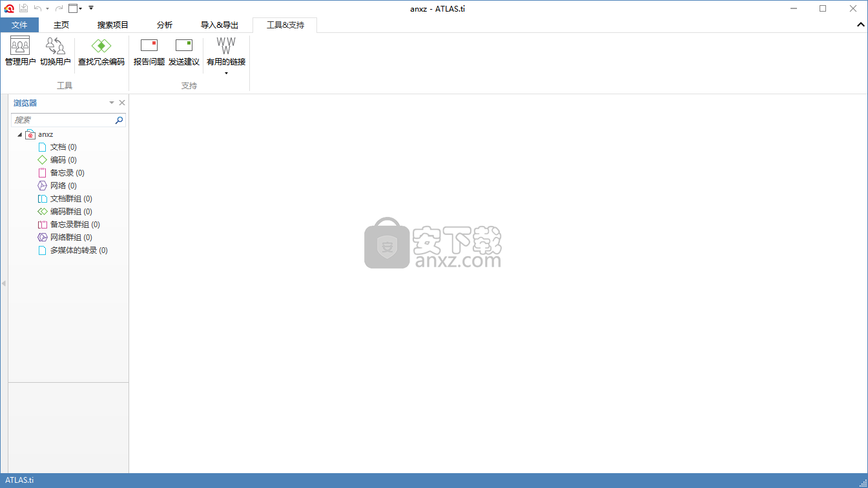Click the green 编码 diamond icon

tap(43, 160)
